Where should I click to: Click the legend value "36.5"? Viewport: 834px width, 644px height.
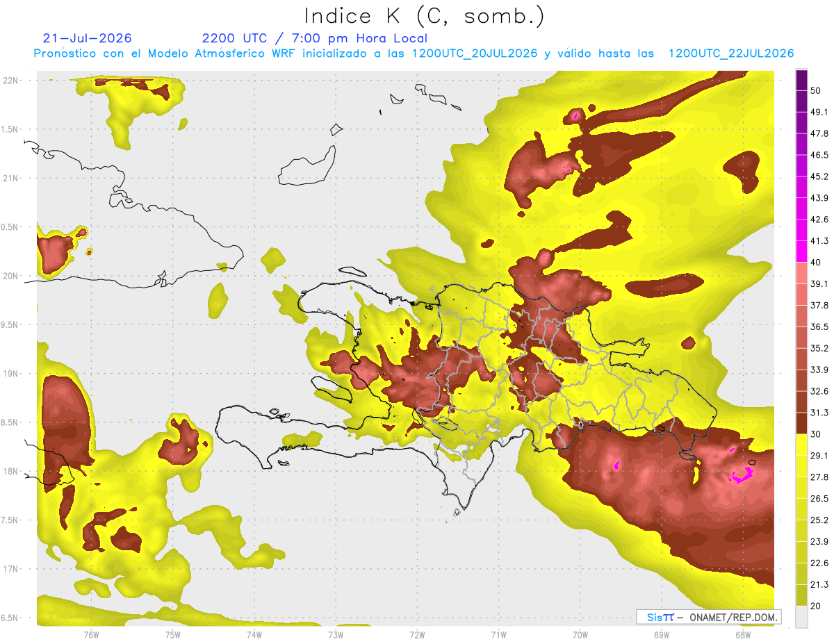pyautogui.click(x=819, y=327)
